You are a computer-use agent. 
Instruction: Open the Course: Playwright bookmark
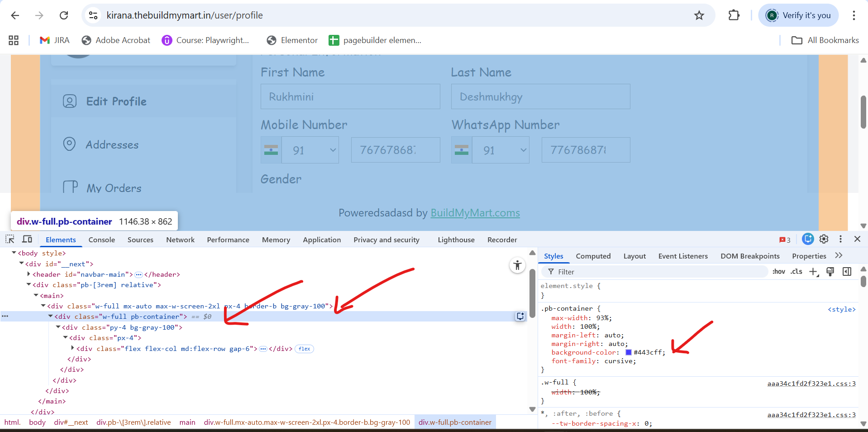point(205,40)
